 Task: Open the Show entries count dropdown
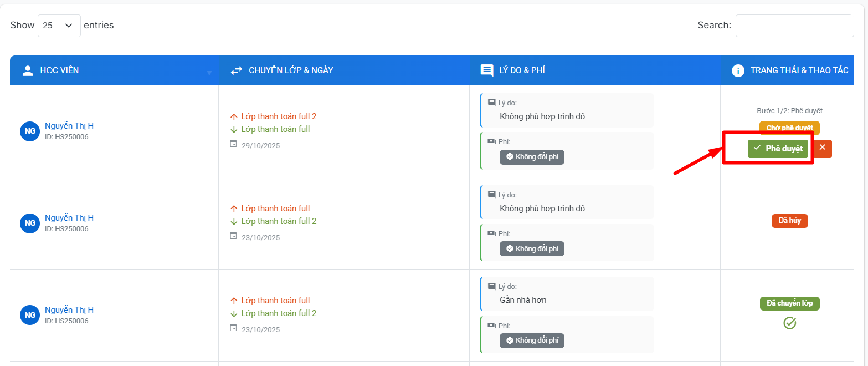click(59, 26)
